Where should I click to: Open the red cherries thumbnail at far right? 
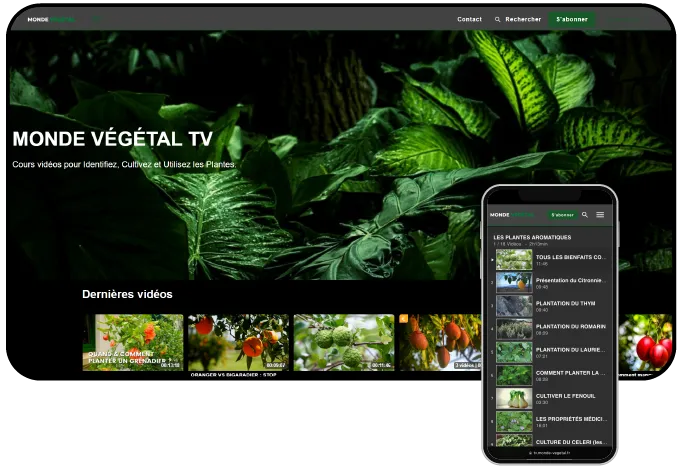646,342
